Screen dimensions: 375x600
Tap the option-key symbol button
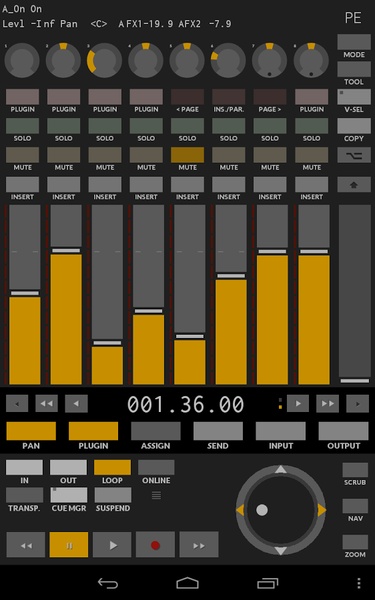(354, 155)
